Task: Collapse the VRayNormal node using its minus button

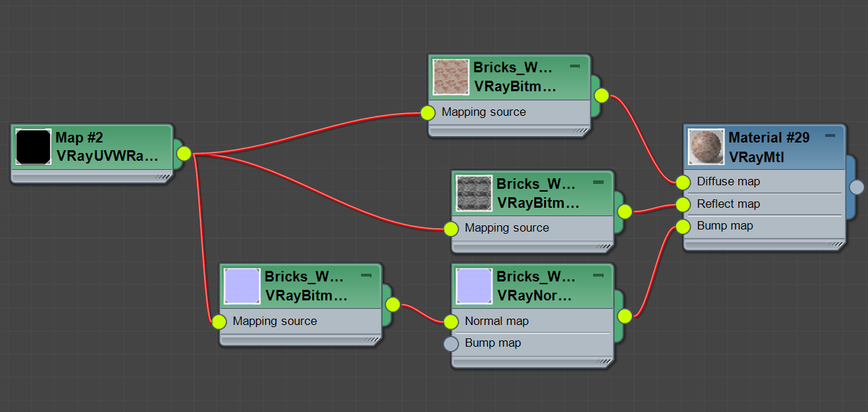Action: 597,275
